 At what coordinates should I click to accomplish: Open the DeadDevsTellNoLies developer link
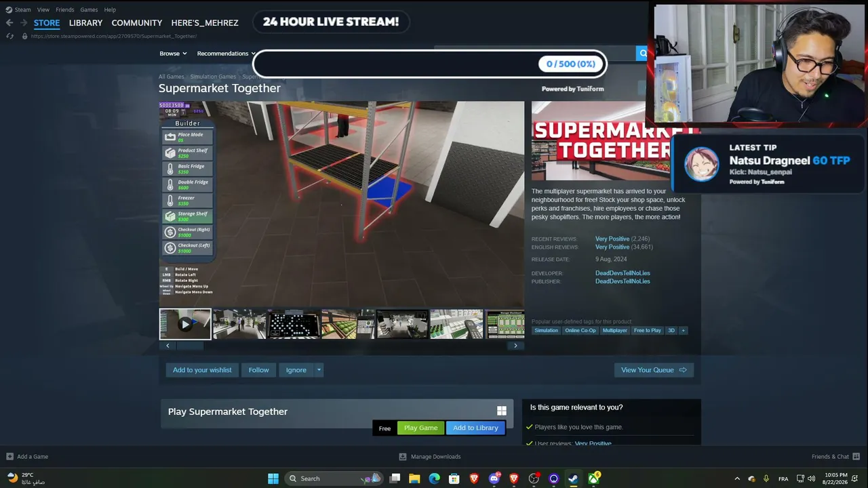(623, 273)
